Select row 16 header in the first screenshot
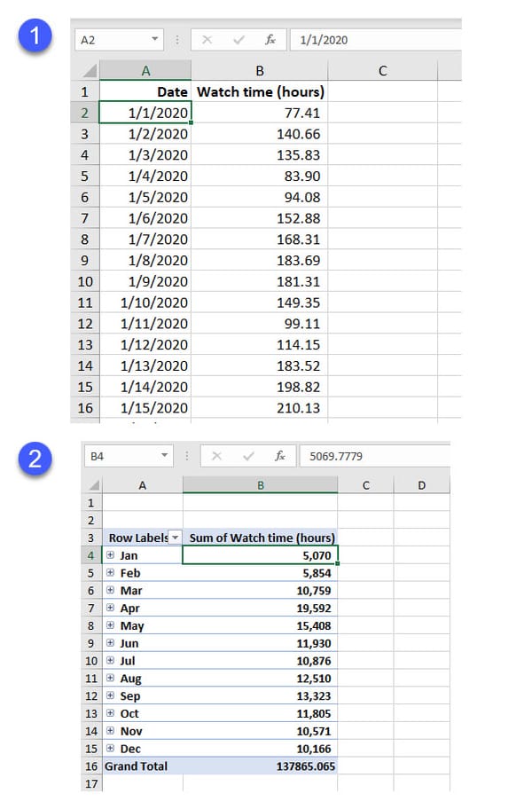The width and height of the screenshot is (532, 809). (84, 408)
